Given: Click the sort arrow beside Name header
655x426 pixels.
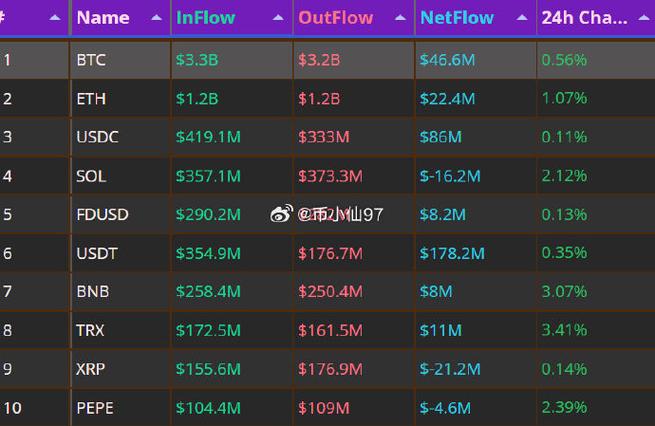Looking at the screenshot, I should (x=156, y=18).
